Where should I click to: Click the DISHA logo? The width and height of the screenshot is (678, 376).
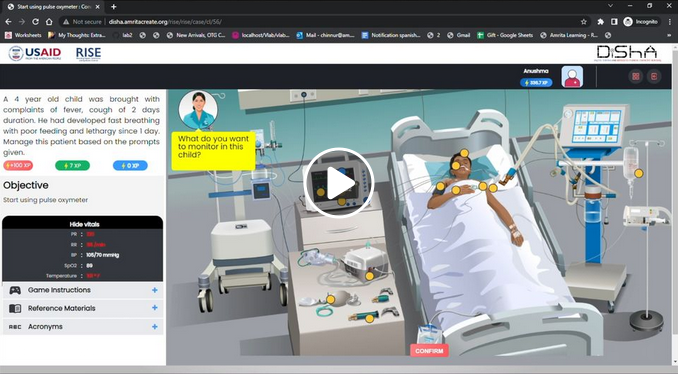(x=627, y=53)
